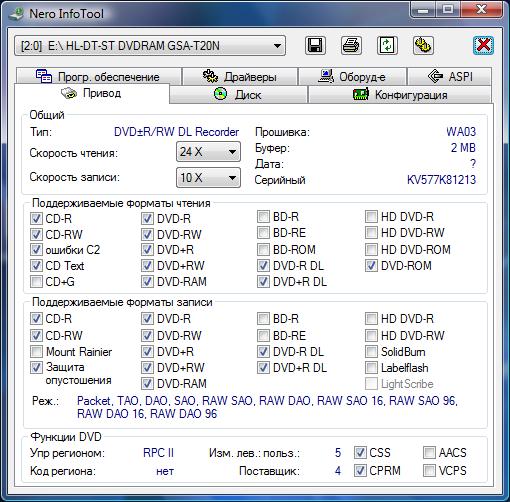
Task: Toggle Защита опустошения checkbox
Action: point(36,367)
